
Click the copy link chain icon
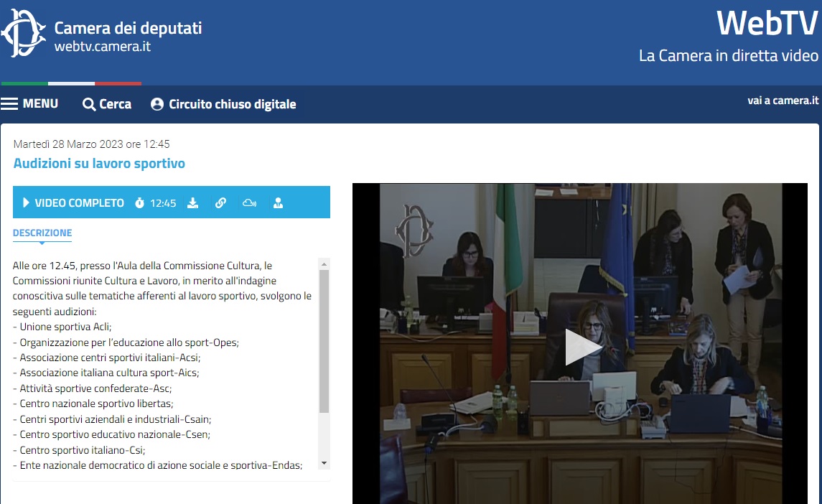(220, 203)
